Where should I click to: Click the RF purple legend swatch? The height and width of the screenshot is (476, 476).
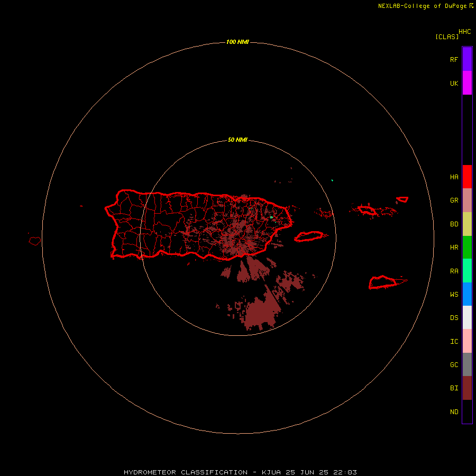(x=467, y=59)
